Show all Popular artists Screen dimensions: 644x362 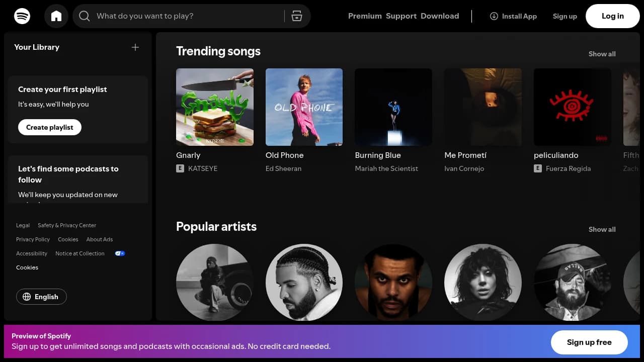tap(602, 229)
